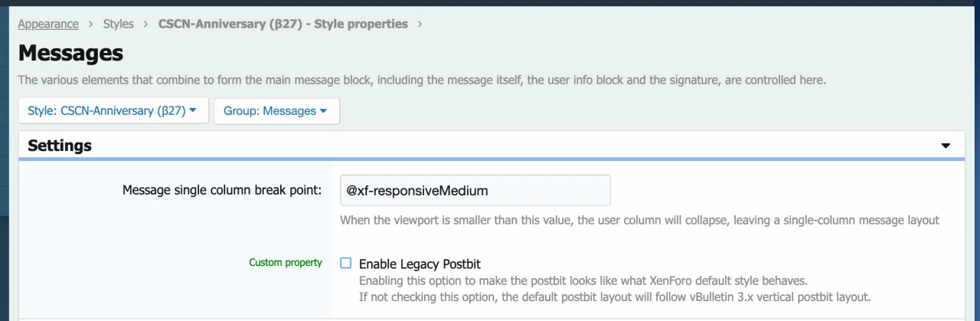Click the Appearance breadcrumb link

[x=48, y=24]
